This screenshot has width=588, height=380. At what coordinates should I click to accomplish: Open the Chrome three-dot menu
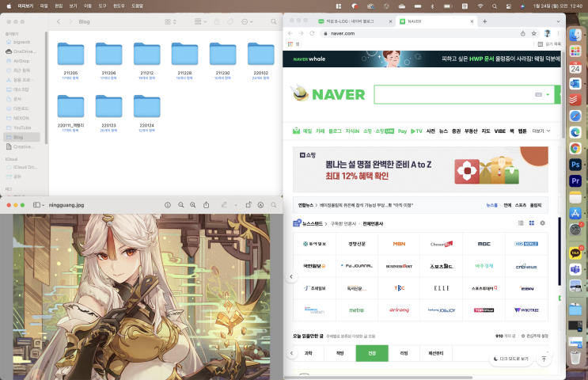pyautogui.click(x=559, y=33)
